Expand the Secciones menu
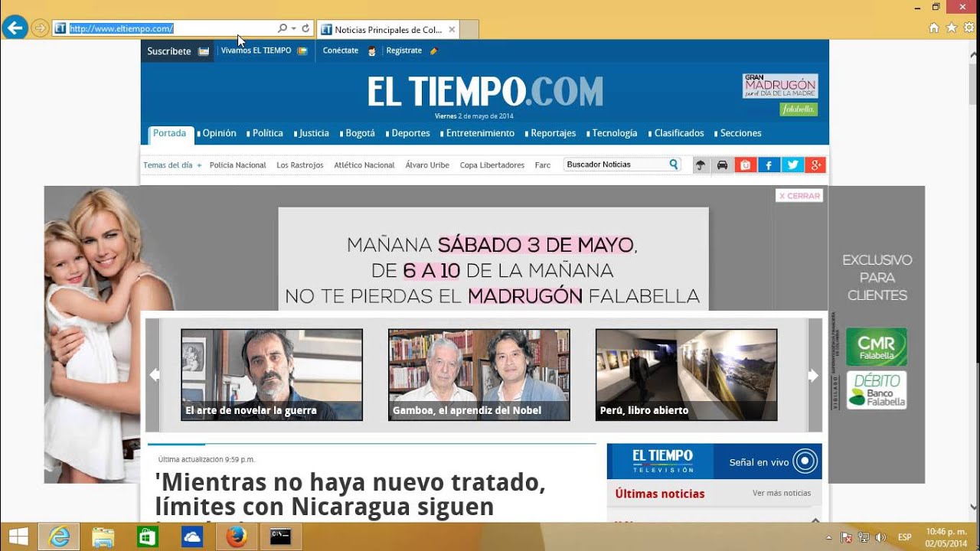The image size is (980, 551). coord(740,133)
